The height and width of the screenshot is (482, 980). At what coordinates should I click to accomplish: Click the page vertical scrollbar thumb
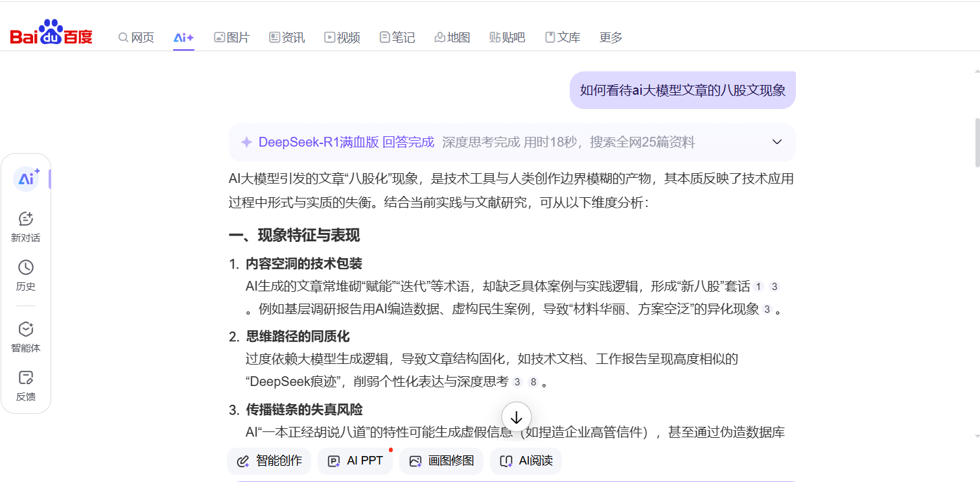click(x=977, y=143)
